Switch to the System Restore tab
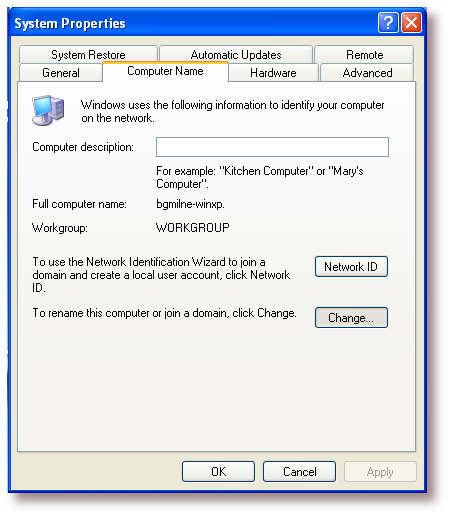The image size is (450, 516). coord(88,54)
